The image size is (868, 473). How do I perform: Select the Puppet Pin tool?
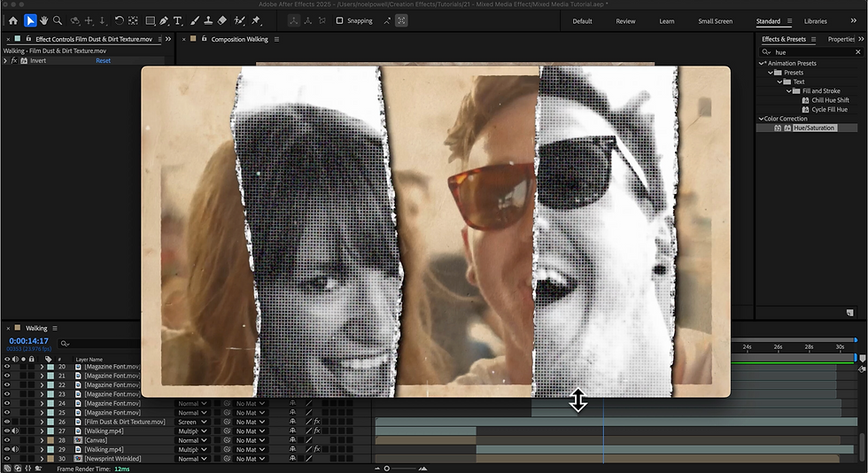[256, 21]
